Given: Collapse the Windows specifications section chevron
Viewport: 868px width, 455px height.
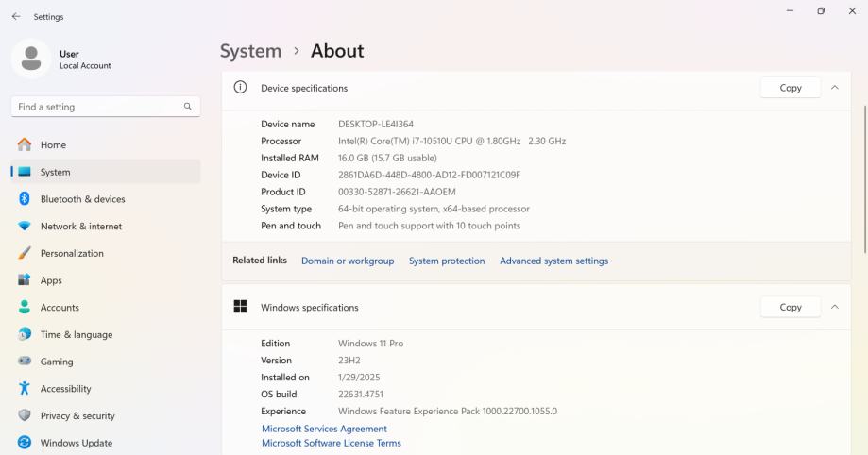Looking at the screenshot, I should click(834, 307).
